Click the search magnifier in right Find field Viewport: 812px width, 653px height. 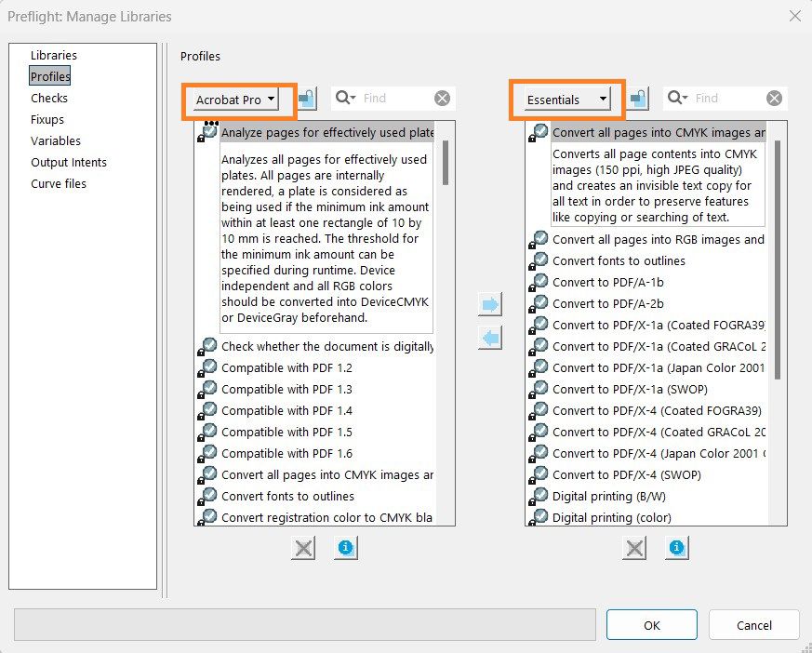[x=676, y=98]
